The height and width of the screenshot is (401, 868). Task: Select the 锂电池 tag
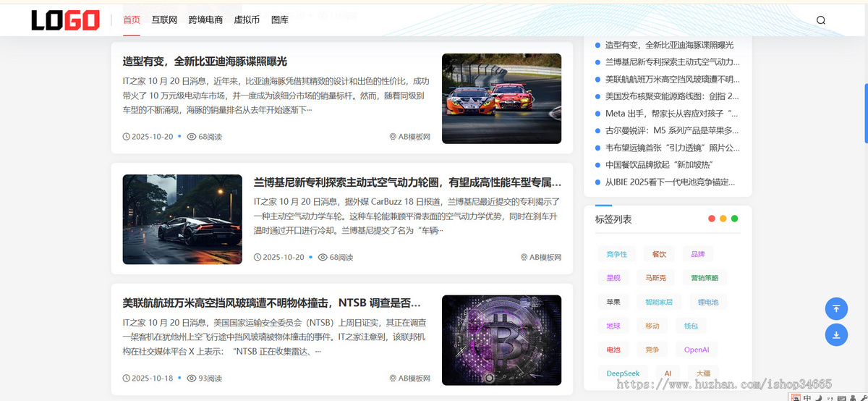[708, 302]
